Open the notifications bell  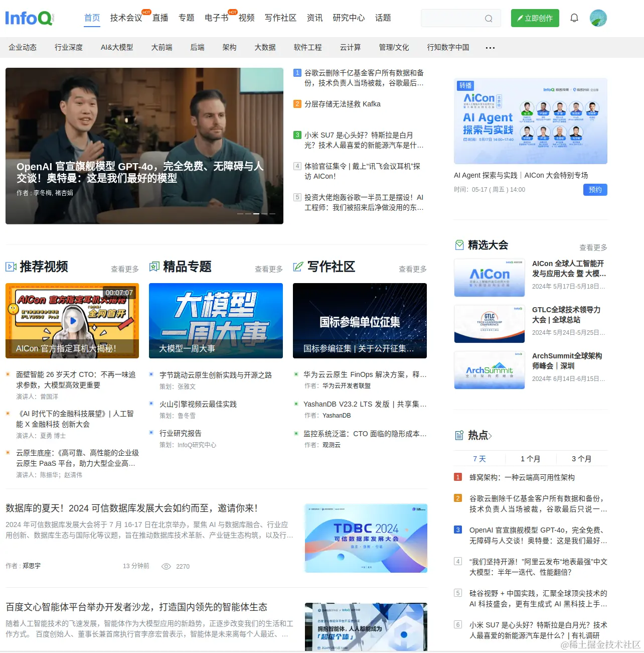click(x=574, y=18)
